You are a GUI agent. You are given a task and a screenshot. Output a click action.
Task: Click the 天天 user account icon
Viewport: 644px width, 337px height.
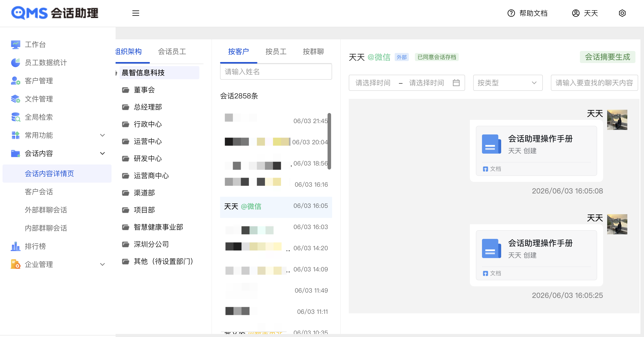pos(576,13)
